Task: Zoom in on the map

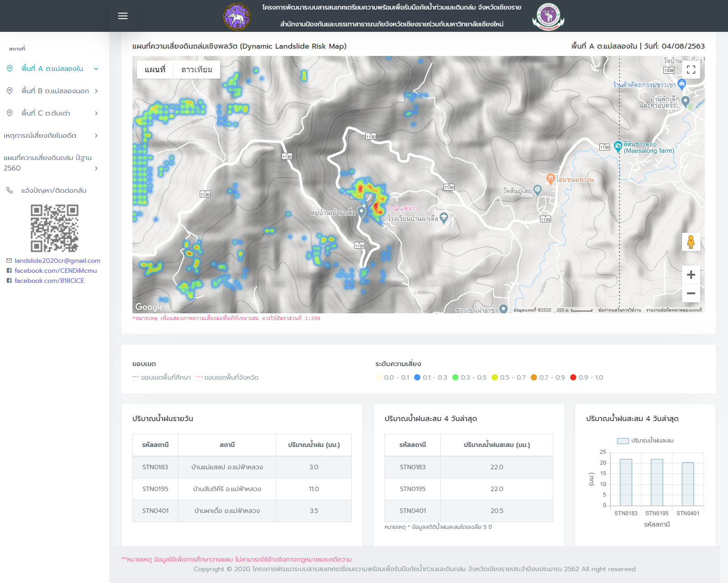Action: point(691,275)
